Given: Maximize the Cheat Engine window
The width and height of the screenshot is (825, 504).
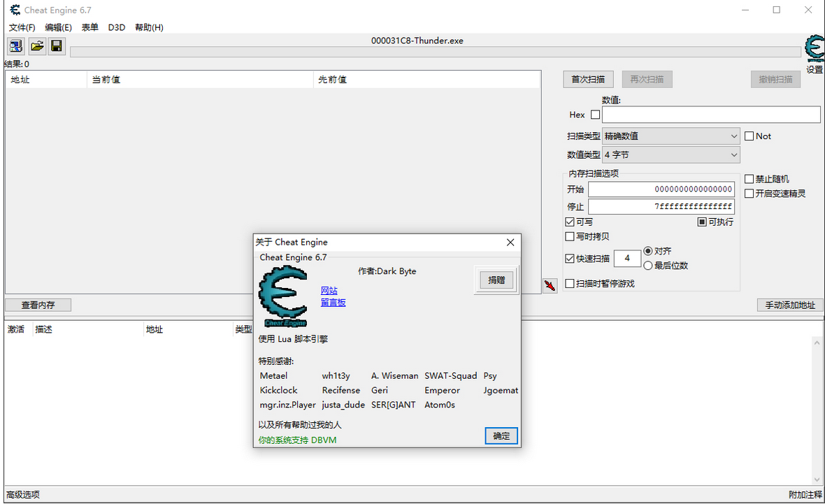Looking at the screenshot, I should [x=777, y=10].
